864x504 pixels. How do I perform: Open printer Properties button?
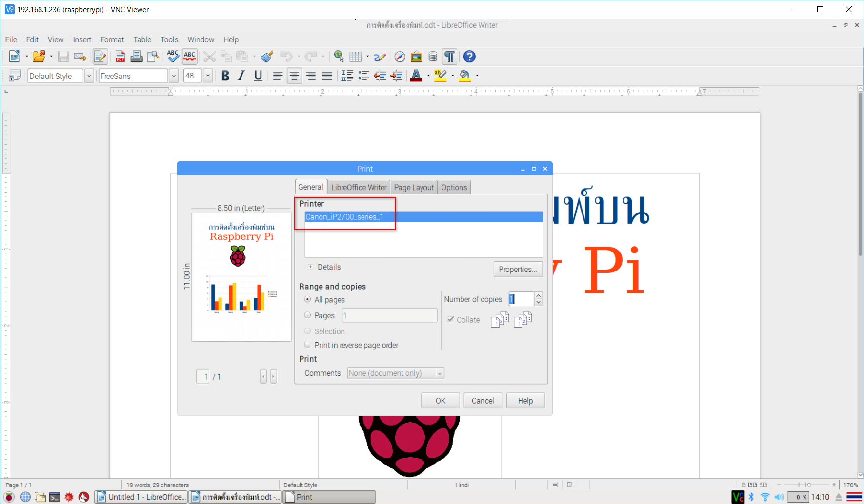pyautogui.click(x=518, y=269)
